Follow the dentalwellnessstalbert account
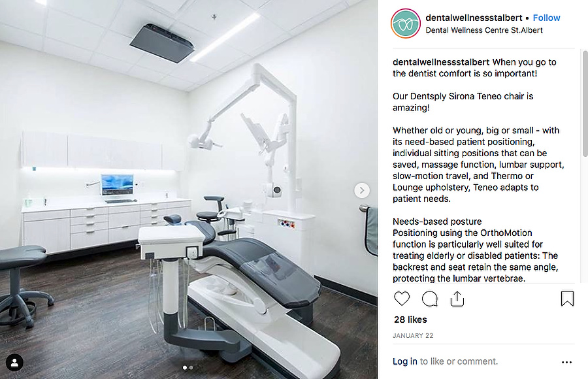588x379 pixels. 546,18
